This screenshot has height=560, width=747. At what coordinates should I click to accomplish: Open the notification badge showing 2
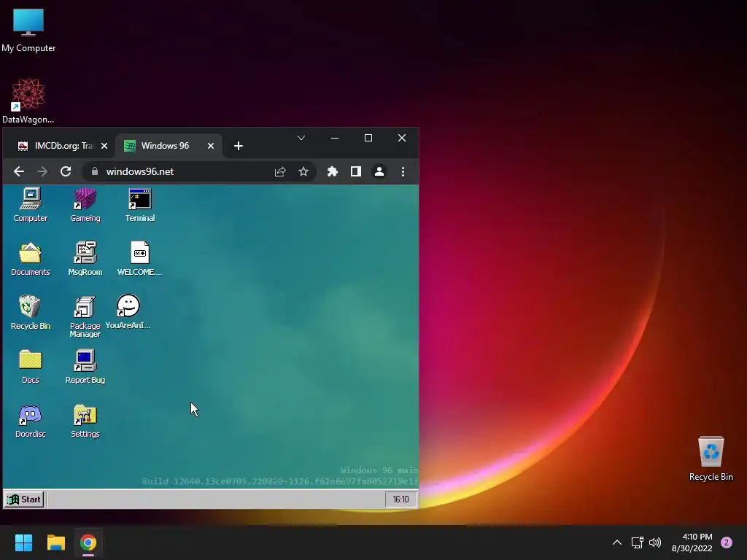click(x=727, y=542)
